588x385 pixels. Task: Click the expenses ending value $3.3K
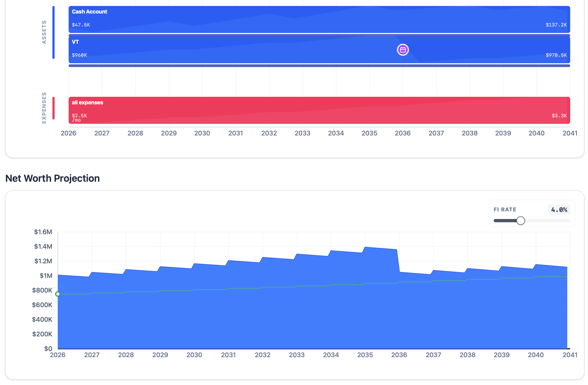click(x=559, y=116)
